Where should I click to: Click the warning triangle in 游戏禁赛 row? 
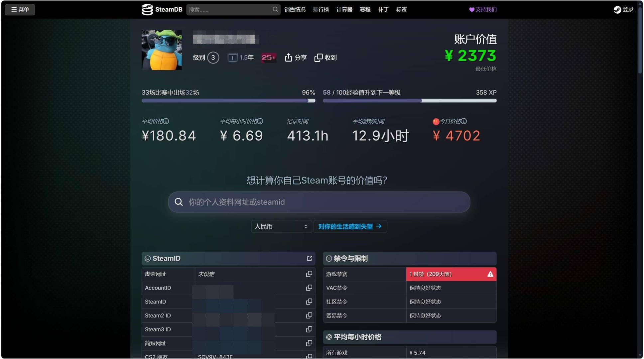[490, 274]
